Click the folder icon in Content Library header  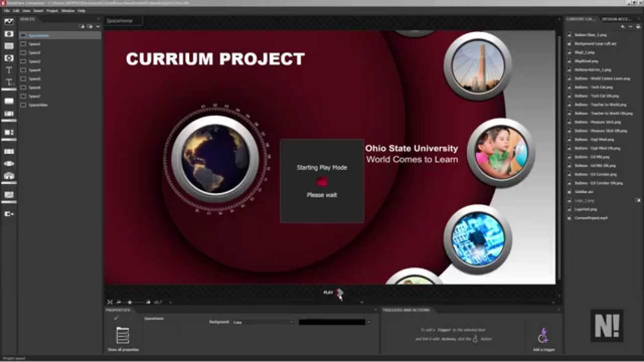[x=638, y=26]
